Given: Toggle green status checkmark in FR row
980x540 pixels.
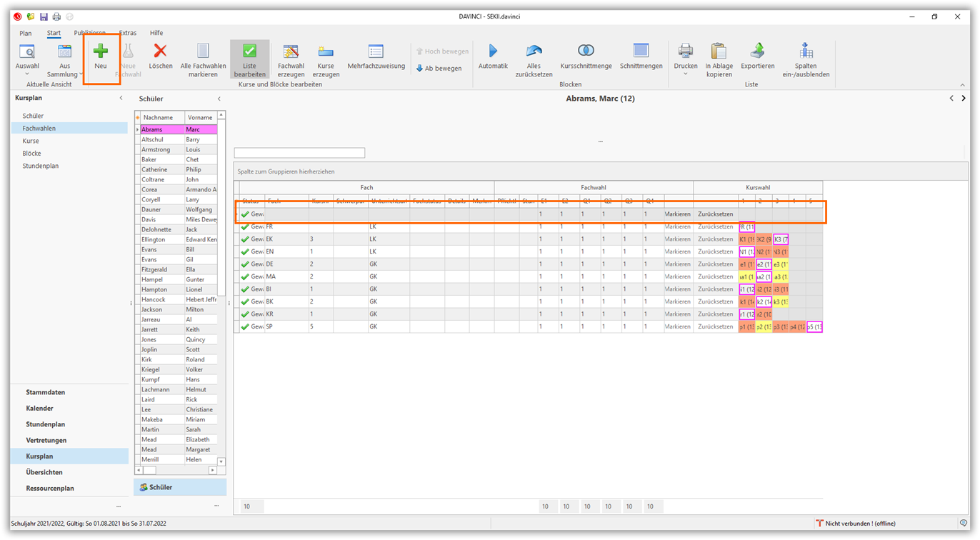Looking at the screenshot, I should 245,227.
